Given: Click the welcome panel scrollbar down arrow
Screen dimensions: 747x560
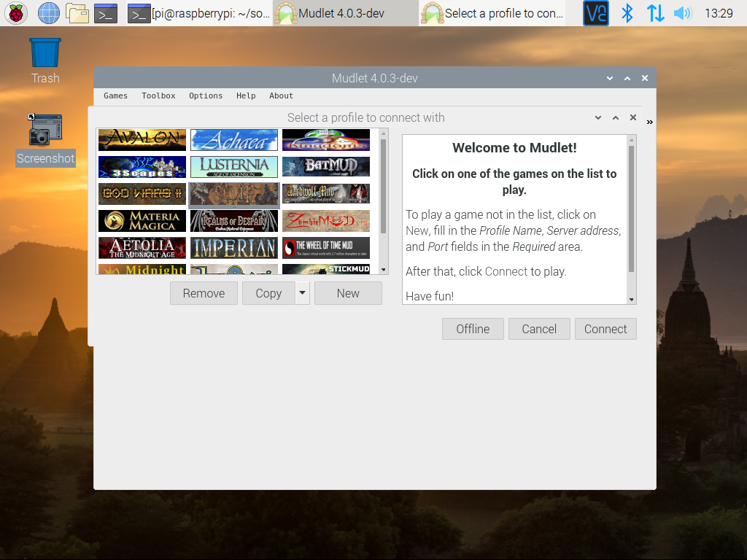Looking at the screenshot, I should click(x=632, y=300).
